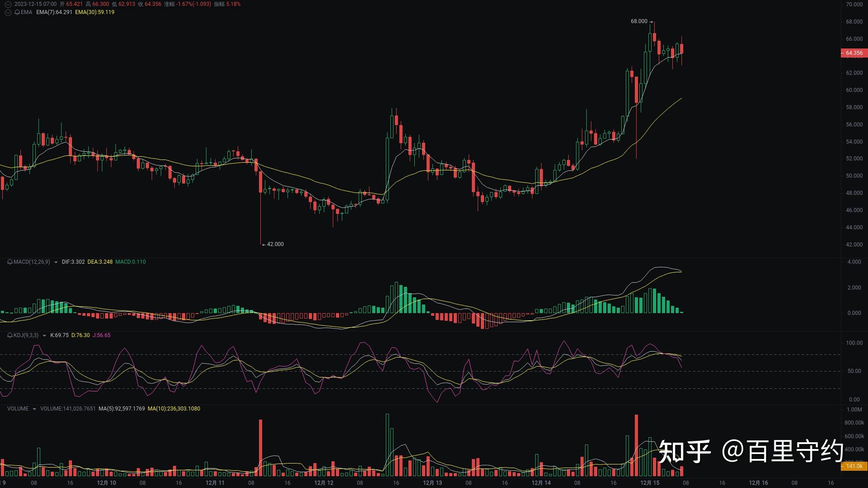The image size is (868, 488).
Task: Open the MACD(12,26,9) dropdown arrow
Action: coord(56,262)
